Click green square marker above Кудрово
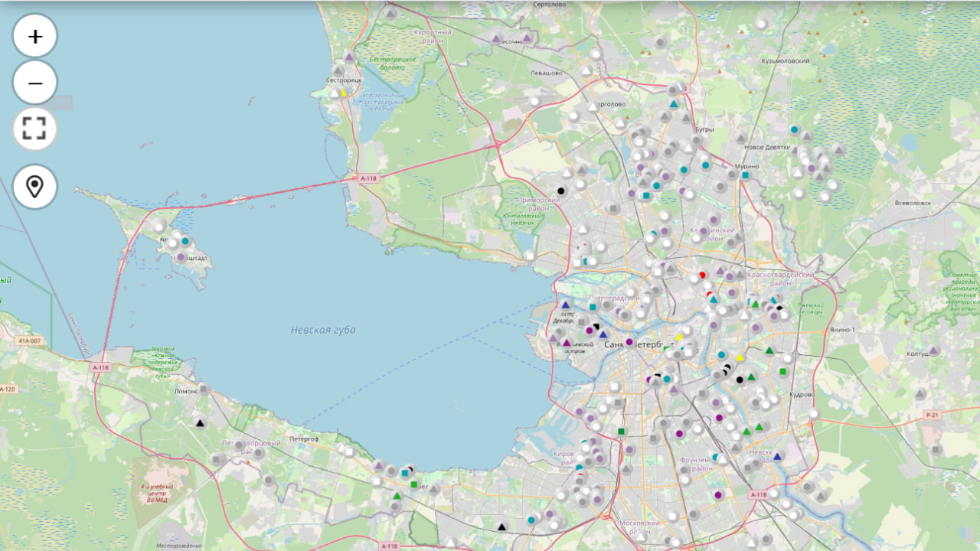The image size is (980, 551). 782,372
